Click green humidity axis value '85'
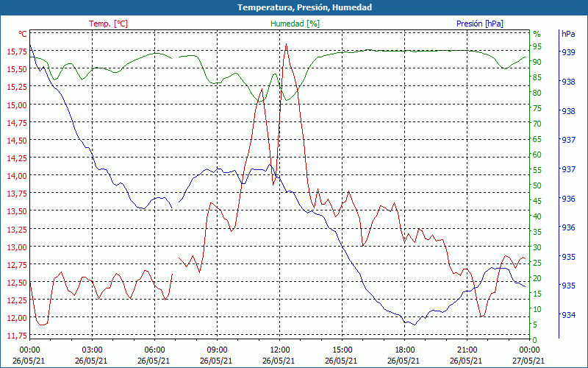The width and height of the screenshot is (588, 368). pyautogui.click(x=537, y=77)
